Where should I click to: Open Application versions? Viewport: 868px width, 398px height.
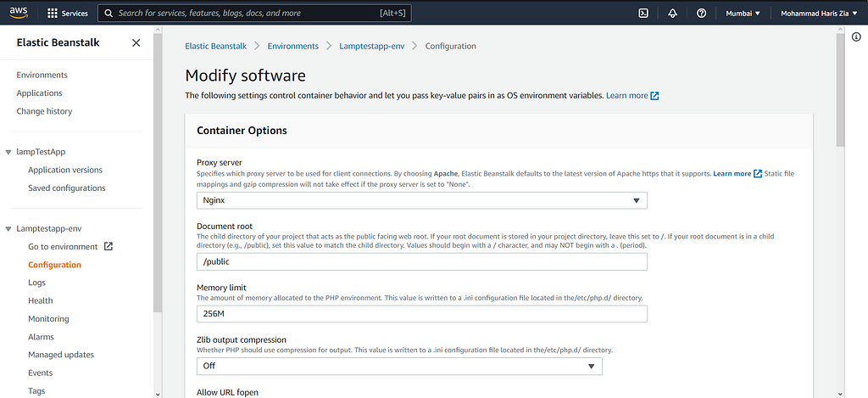pyautogui.click(x=65, y=170)
